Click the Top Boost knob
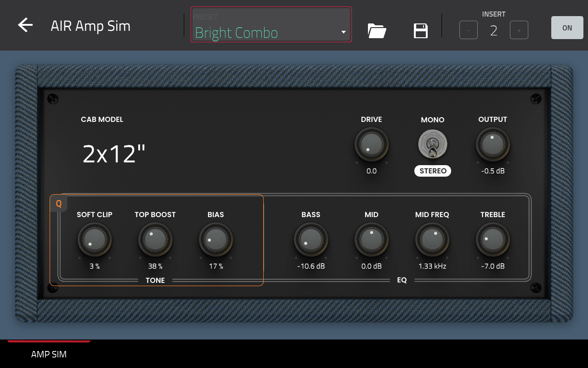This screenshot has height=368, width=588. [x=155, y=240]
